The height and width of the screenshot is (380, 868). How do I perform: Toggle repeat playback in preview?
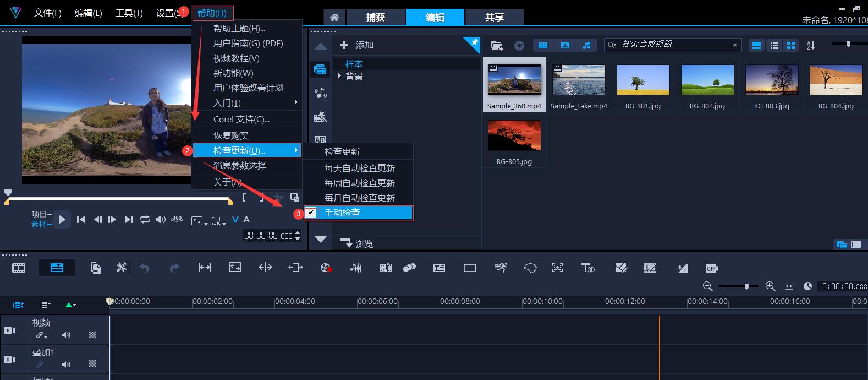pyautogui.click(x=145, y=219)
